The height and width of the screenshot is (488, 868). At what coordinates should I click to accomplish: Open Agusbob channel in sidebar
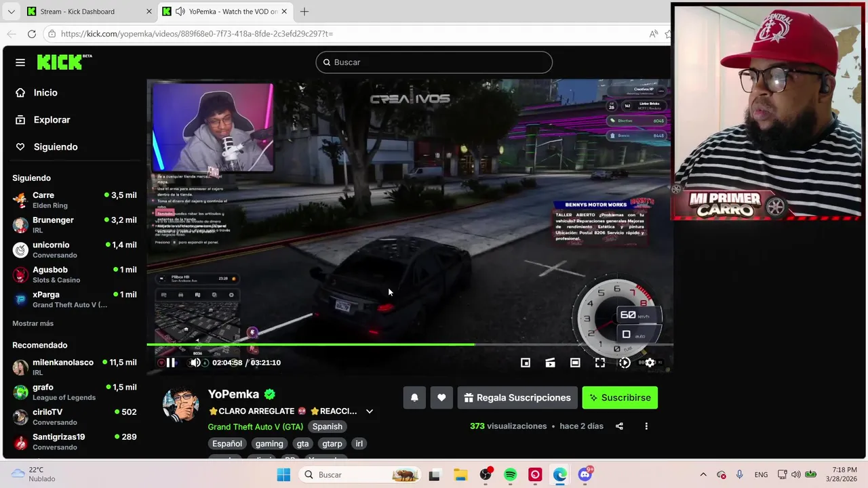pyautogui.click(x=75, y=274)
